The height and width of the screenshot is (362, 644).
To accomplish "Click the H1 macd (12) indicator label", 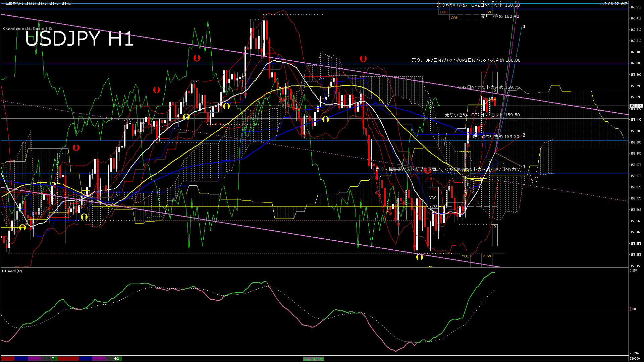I will click(x=12, y=271).
